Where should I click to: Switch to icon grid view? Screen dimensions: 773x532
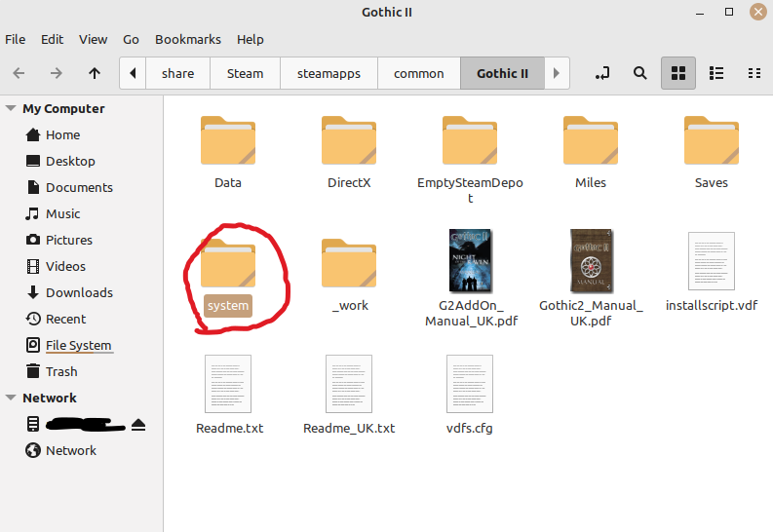coord(678,73)
